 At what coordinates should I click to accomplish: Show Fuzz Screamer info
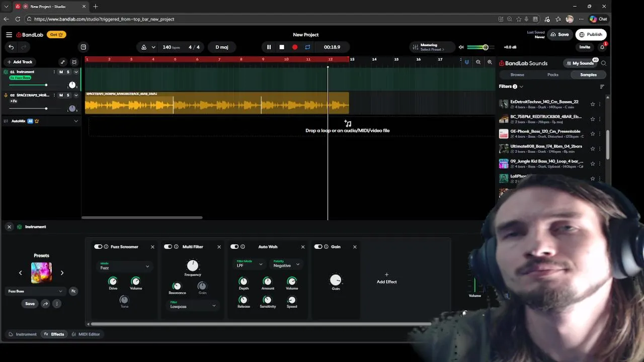(x=106, y=247)
